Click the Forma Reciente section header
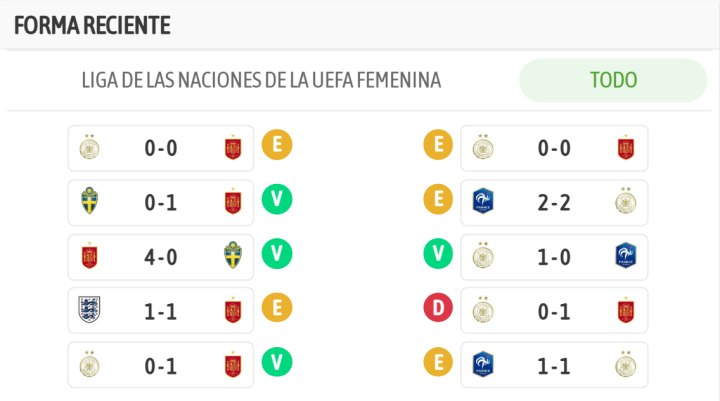The height and width of the screenshot is (401, 720). coord(92,25)
